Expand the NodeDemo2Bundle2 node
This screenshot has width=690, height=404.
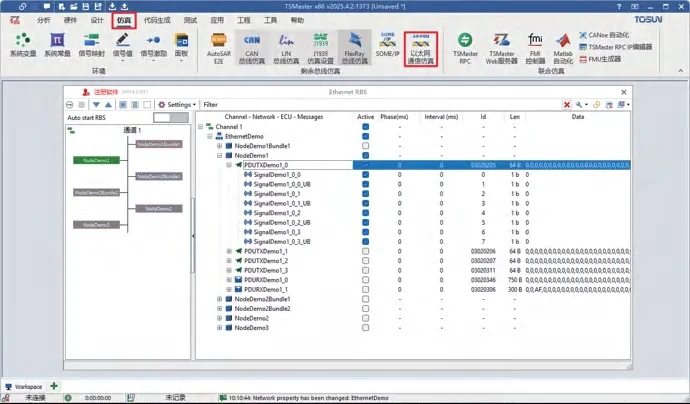click(219, 309)
